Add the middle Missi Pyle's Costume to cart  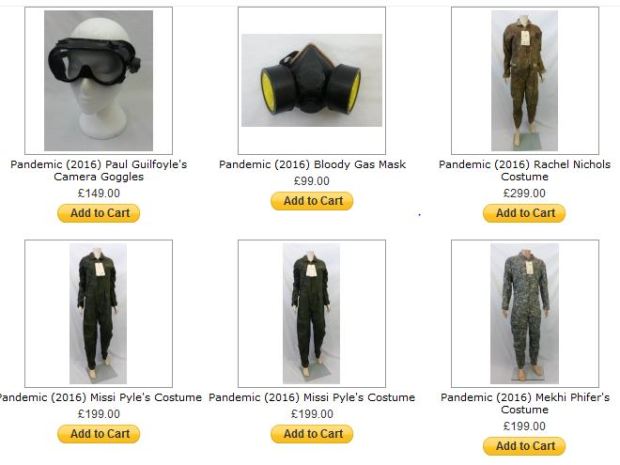pyautogui.click(x=312, y=434)
